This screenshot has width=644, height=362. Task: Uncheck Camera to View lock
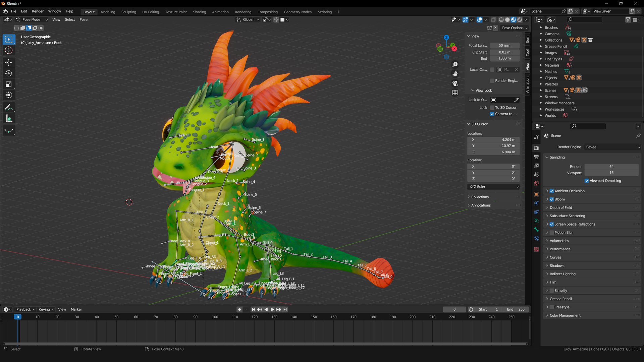pos(492,114)
